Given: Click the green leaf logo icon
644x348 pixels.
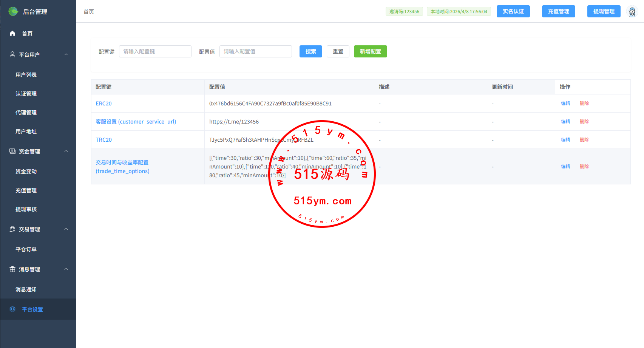Looking at the screenshot, I should tap(13, 11).
